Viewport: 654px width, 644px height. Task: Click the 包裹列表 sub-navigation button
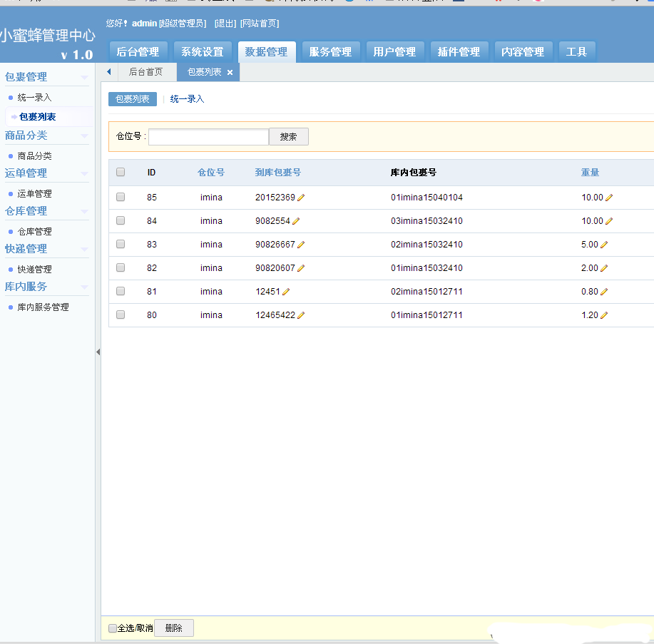133,99
